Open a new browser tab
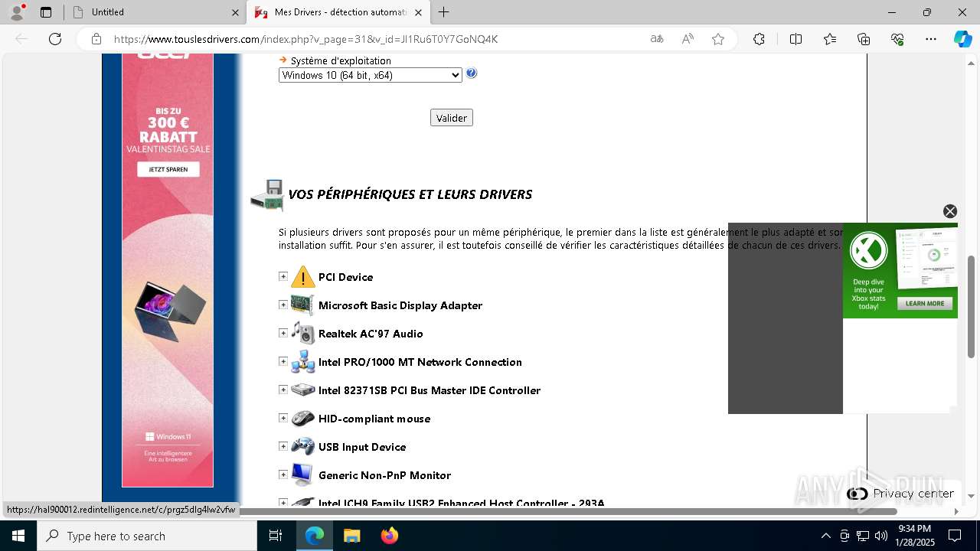 pos(444,12)
